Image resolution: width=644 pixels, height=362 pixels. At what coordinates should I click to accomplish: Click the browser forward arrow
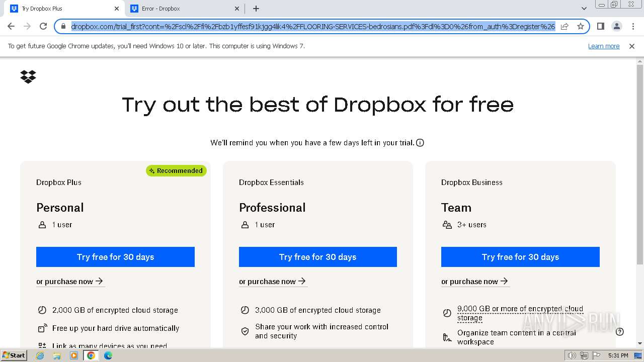point(27,26)
